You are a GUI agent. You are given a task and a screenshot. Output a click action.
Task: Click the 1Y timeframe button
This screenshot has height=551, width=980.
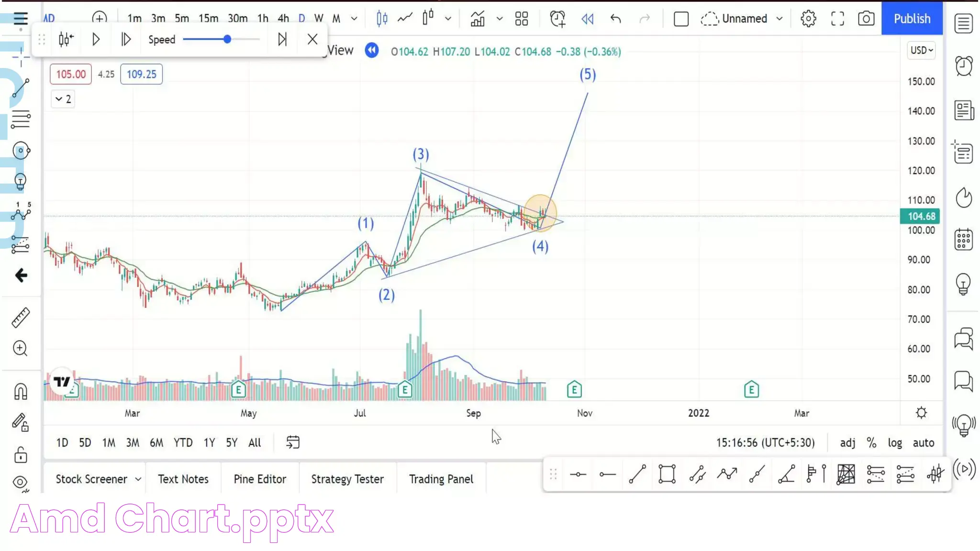click(209, 443)
